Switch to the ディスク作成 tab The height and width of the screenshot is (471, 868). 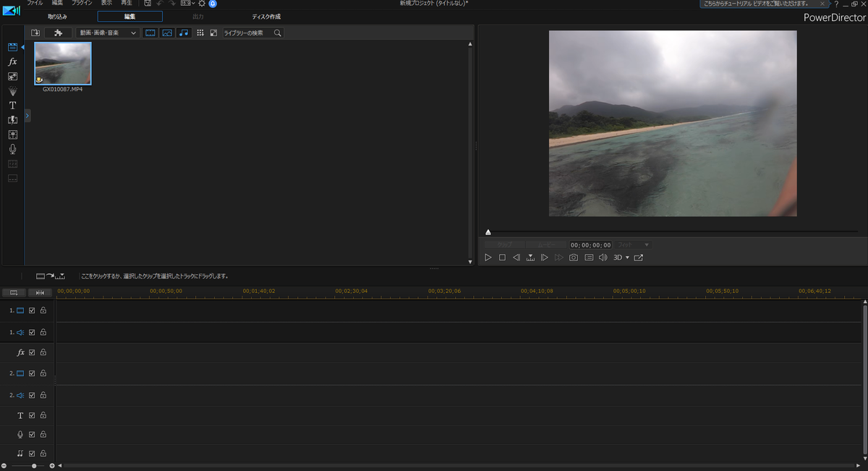pyautogui.click(x=266, y=16)
